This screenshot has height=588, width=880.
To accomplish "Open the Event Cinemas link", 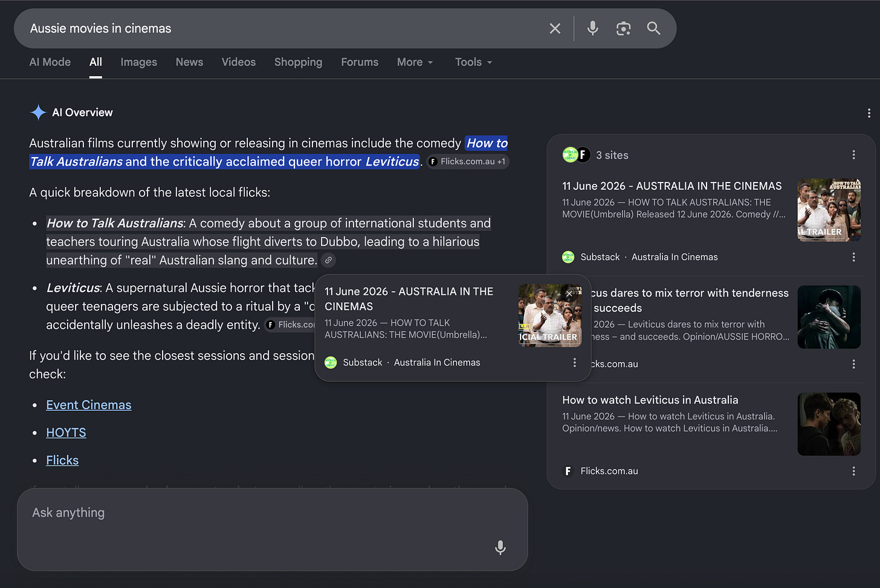I will point(89,405).
